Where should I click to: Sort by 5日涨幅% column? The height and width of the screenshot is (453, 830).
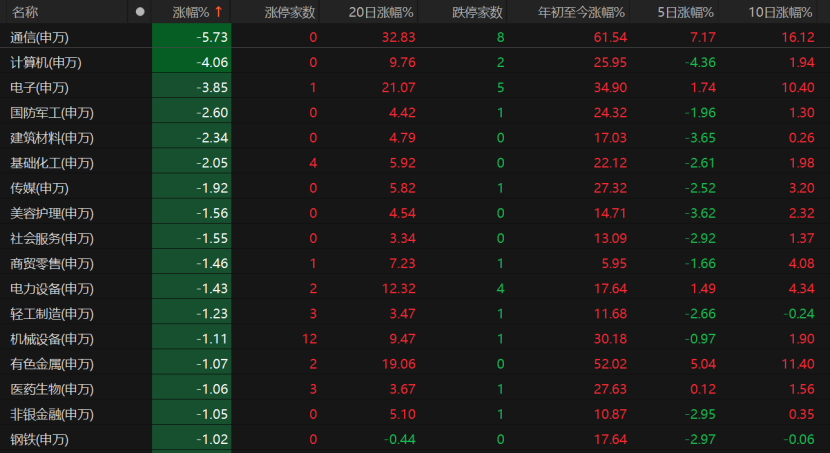click(x=686, y=12)
